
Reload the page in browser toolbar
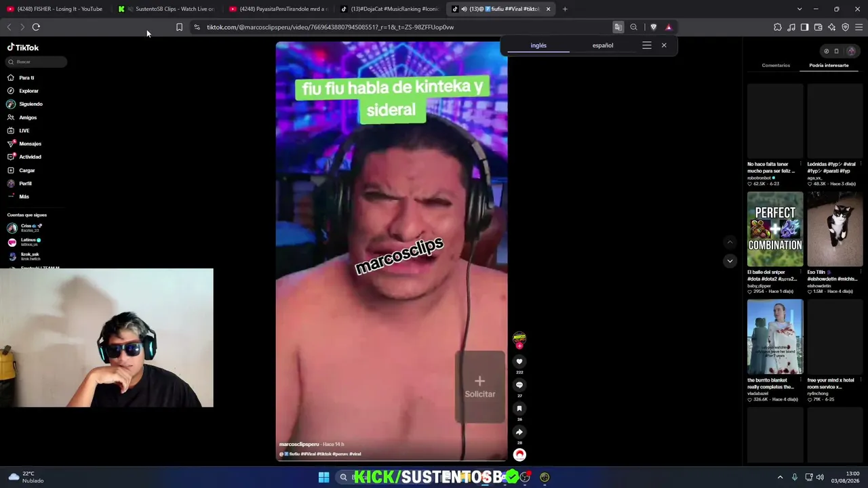[x=36, y=27]
